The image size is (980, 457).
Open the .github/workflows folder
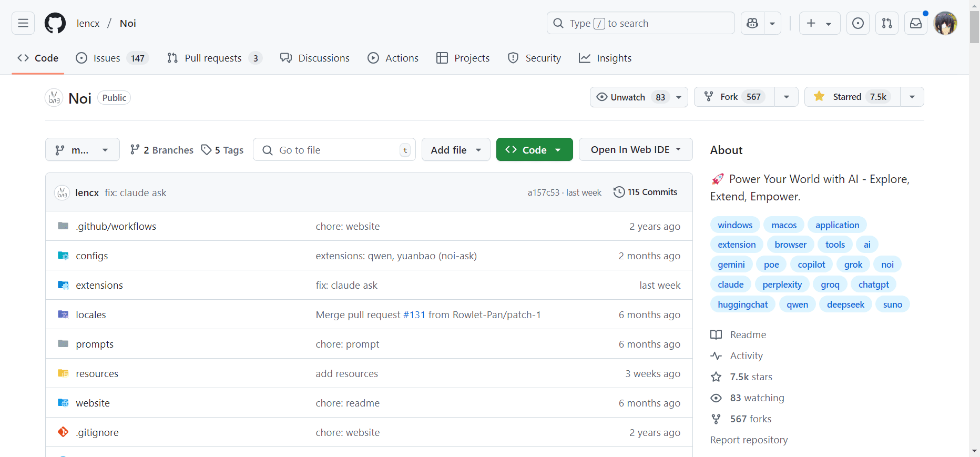[x=116, y=226]
